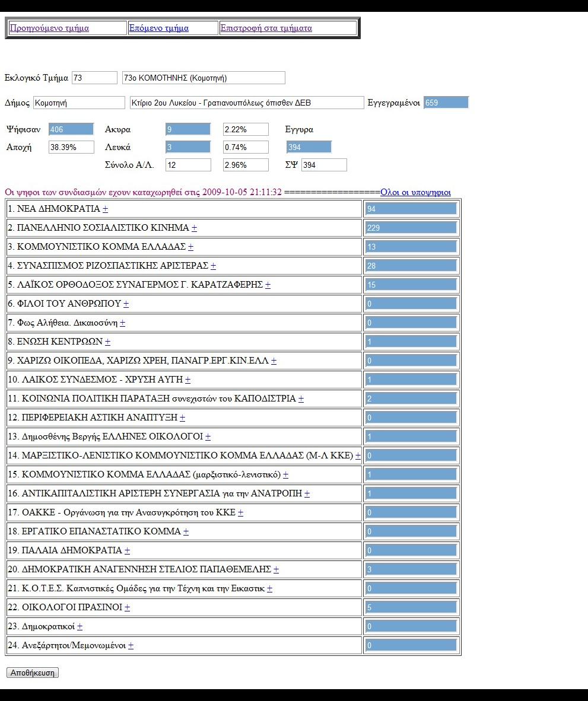588x701 pixels.
Task: Expand ΚΟΙΝΩΝΙΑ ΠΟΛΙΤΙΚΗ ΠΑΡΑΤΑΞΗ plus link
Action: click(301, 399)
